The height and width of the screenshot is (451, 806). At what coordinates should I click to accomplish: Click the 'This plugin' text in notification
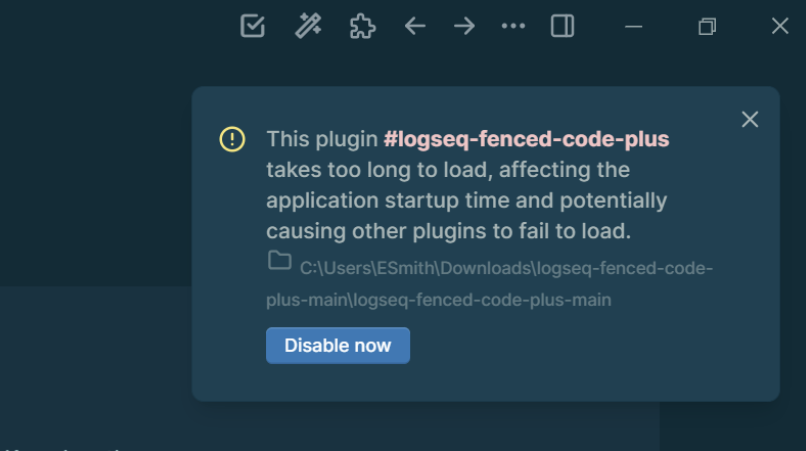[322, 139]
